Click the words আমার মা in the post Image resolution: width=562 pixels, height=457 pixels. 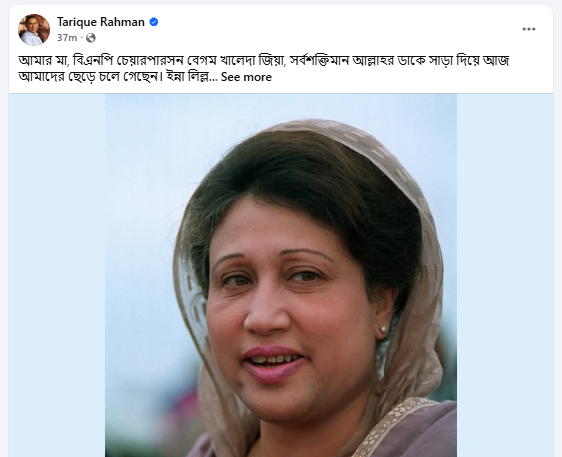pos(43,61)
